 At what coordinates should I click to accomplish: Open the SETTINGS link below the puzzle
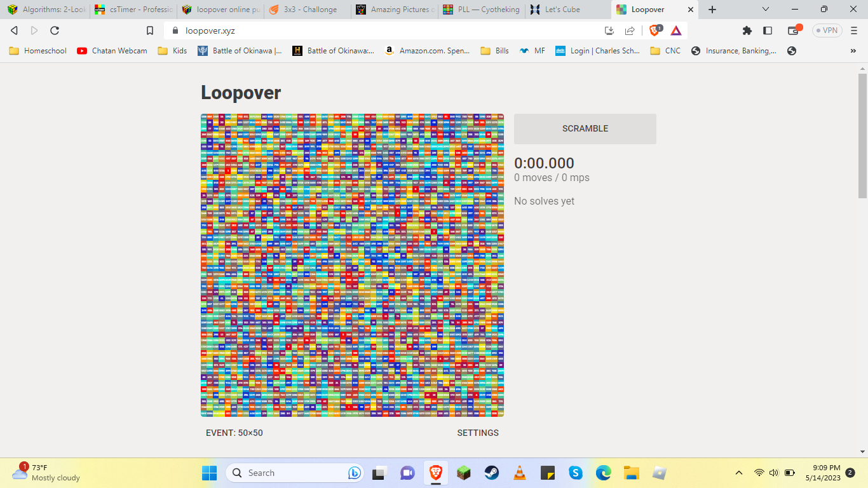click(478, 433)
